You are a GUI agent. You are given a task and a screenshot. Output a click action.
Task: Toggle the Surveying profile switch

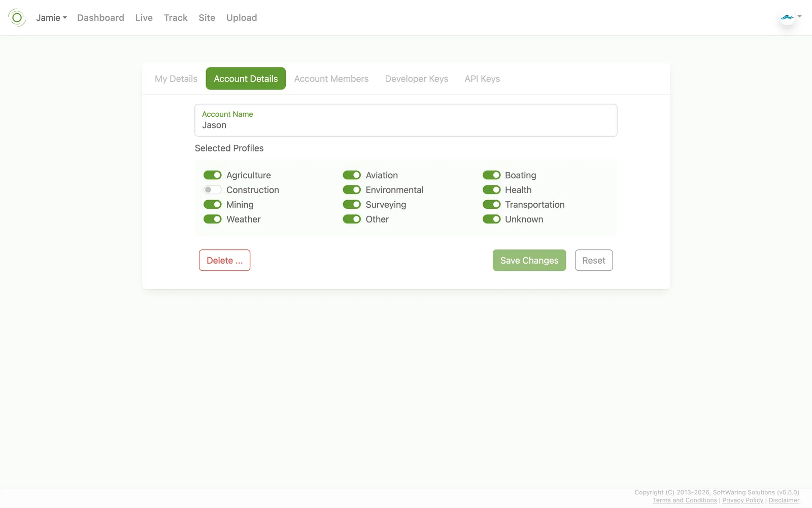pyautogui.click(x=352, y=205)
